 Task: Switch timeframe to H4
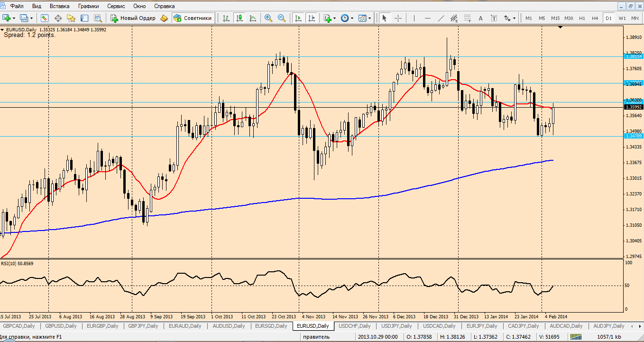(595, 18)
